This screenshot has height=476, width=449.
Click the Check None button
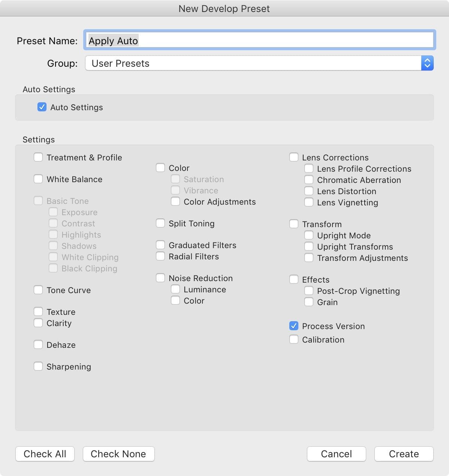(118, 454)
